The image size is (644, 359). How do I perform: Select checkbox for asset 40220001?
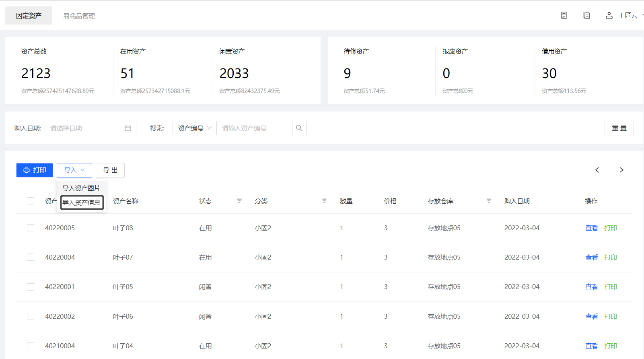click(31, 287)
